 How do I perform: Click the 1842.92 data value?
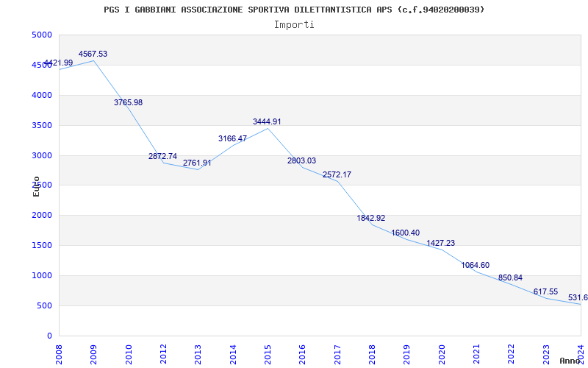[x=371, y=218]
